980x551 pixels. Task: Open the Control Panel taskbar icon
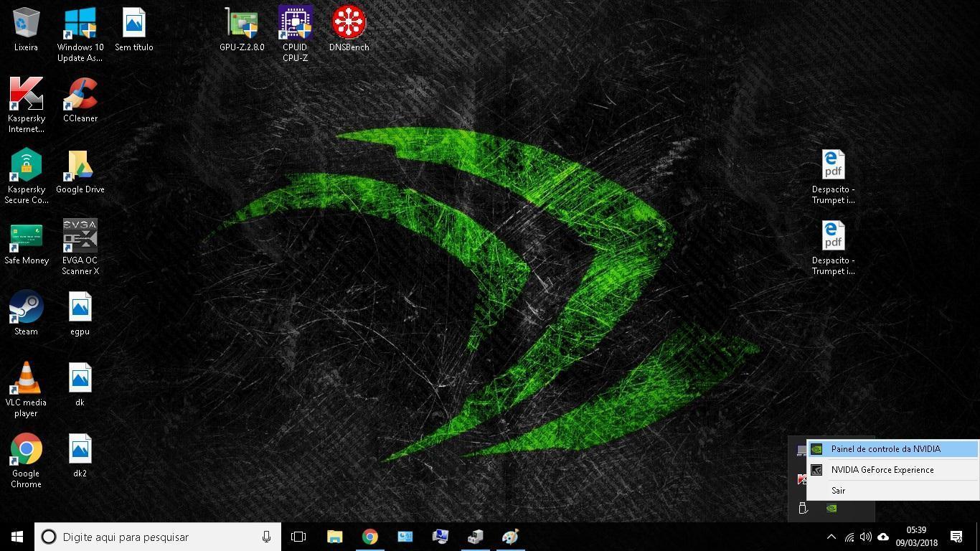(x=405, y=537)
